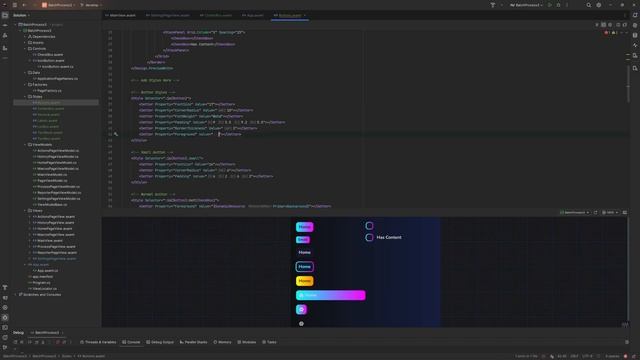This screenshot has width=640, height=360.
Task: Collapse the Styles folder
Action: (25, 97)
